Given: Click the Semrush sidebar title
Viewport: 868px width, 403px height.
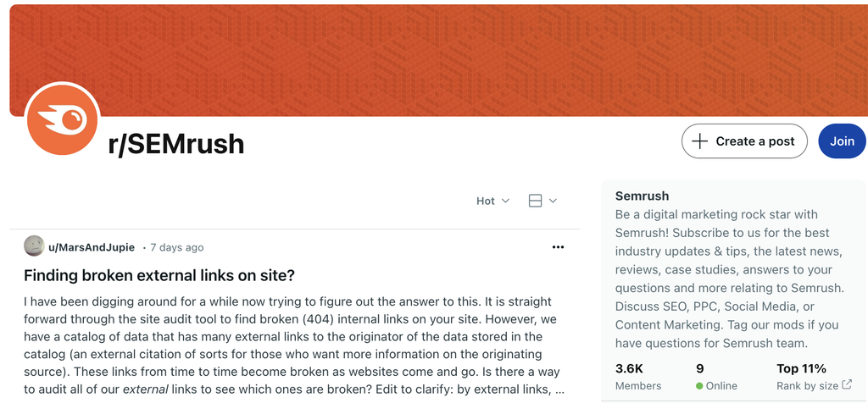Looking at the screenshot, I should (x=642, y=196).
